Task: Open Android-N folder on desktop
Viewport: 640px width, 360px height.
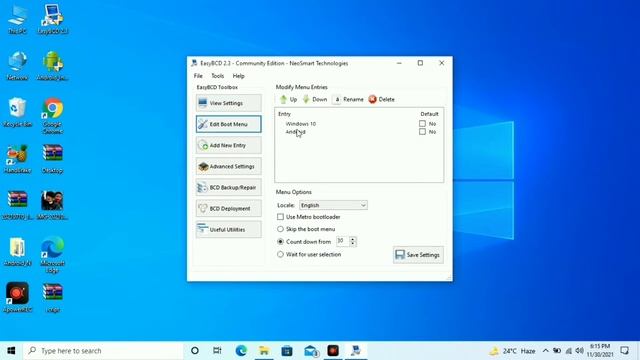Action: 17,252
